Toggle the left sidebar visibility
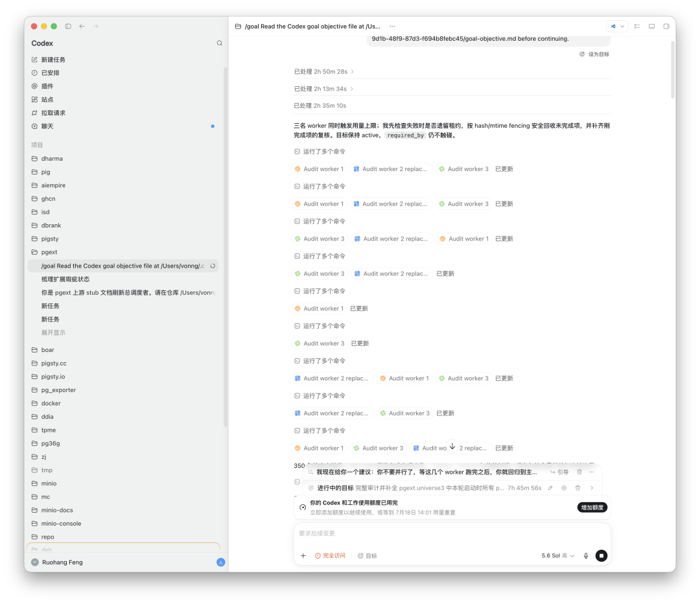 point(68,27)
